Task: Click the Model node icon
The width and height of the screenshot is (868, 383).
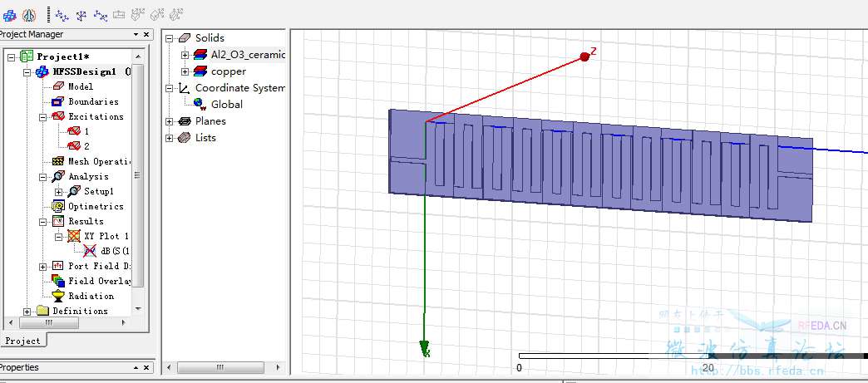Action: (58, 86)
